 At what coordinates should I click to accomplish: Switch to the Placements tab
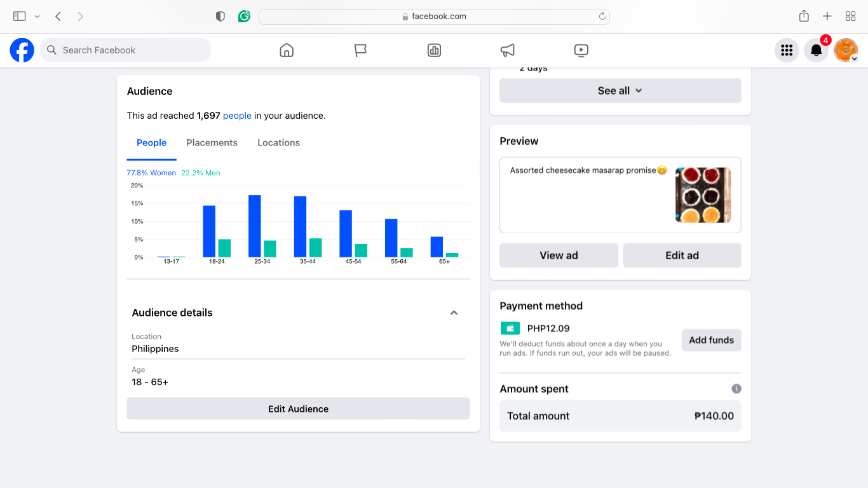pos(212,143)
